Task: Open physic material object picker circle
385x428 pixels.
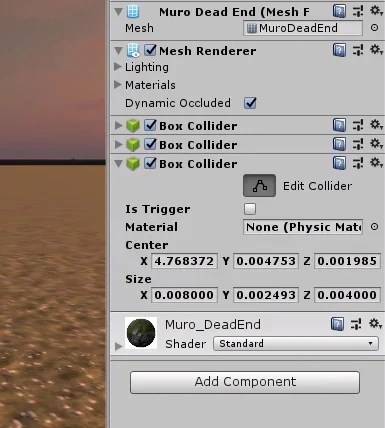Action: coord(374,227)
